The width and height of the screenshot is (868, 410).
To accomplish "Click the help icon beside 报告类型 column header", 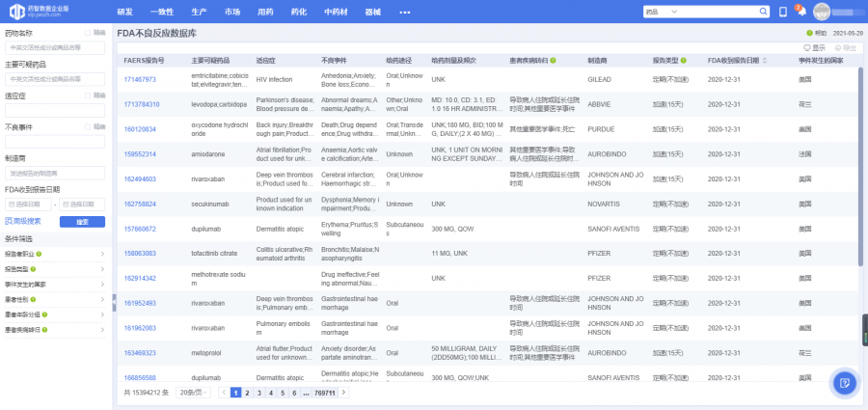I will [682, 60].
